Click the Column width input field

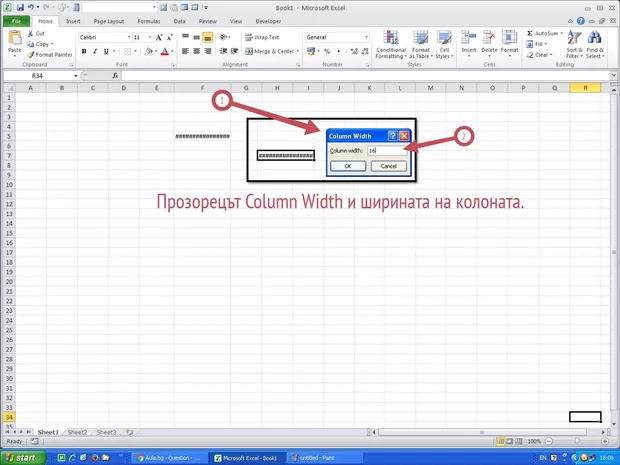click(x=388, y=150)
